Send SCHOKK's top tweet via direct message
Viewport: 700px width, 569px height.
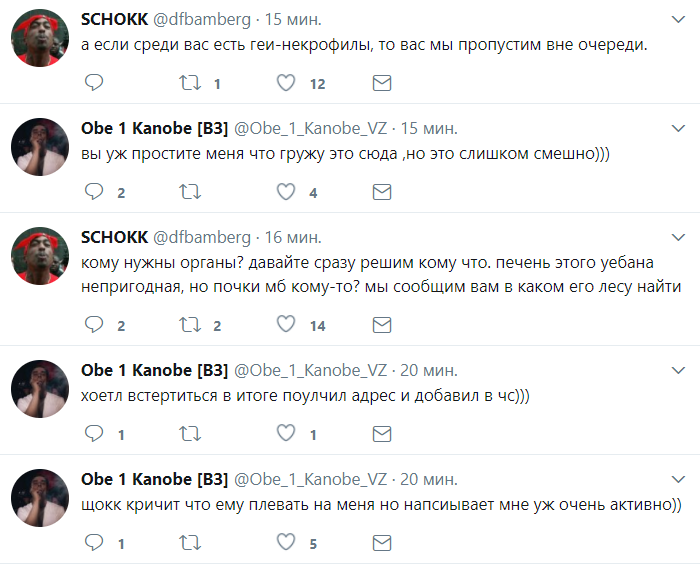point(381,83)
